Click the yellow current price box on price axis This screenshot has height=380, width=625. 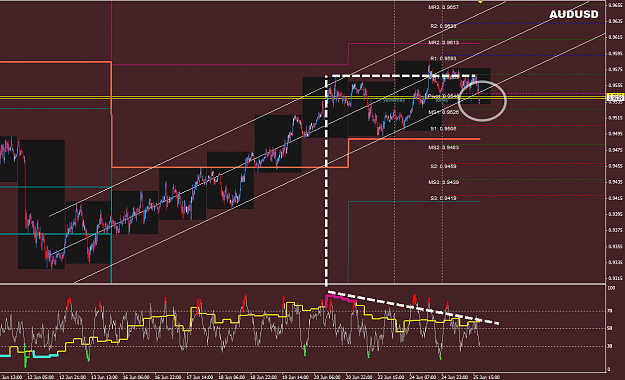click(615, 98)
